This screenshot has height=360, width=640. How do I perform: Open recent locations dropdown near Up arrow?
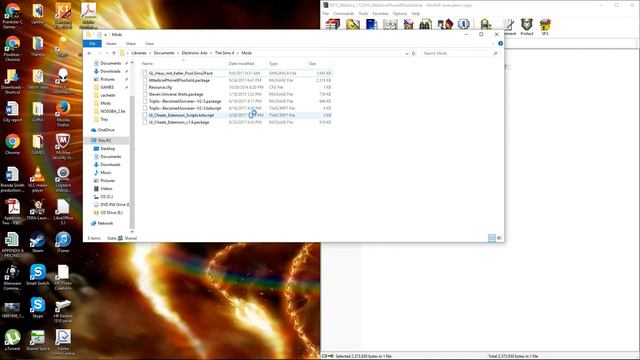(x=107, y=53)
